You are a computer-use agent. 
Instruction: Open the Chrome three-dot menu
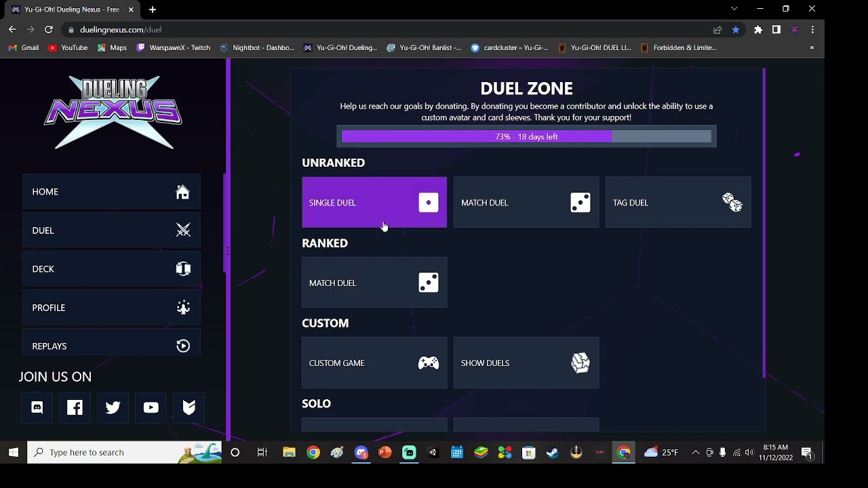click(x=812, y=30)
